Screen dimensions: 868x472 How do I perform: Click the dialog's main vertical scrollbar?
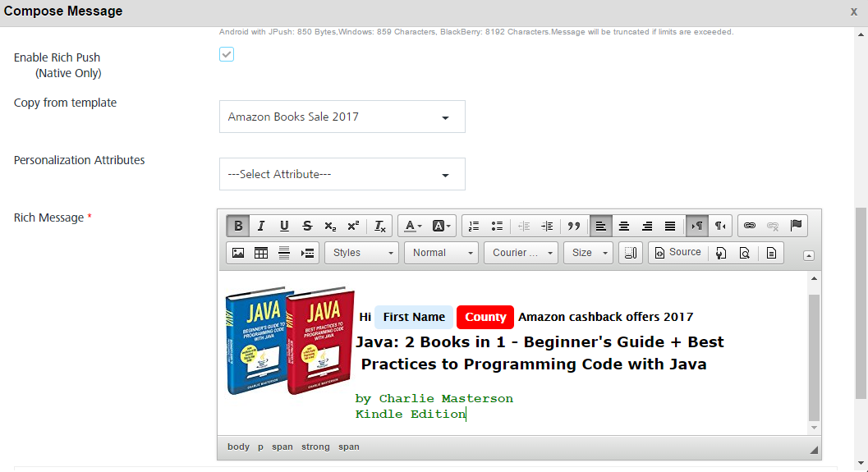[x=861, y=303]
